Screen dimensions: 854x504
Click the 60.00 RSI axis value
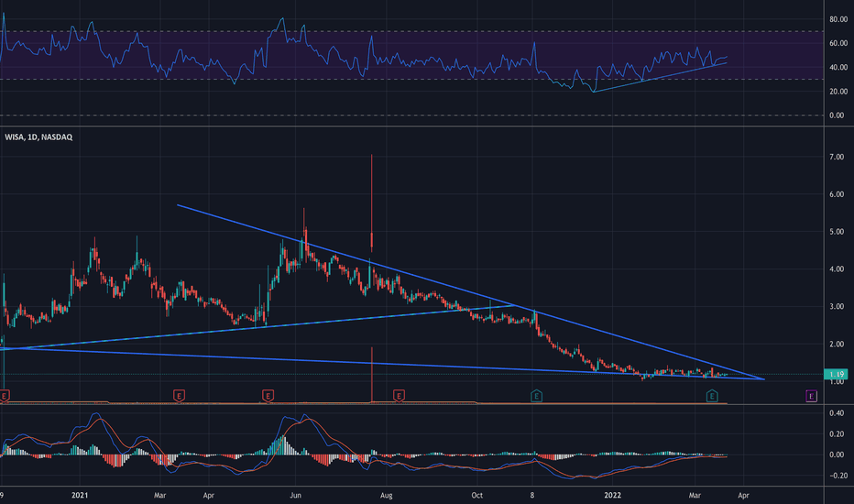point(838,43)
